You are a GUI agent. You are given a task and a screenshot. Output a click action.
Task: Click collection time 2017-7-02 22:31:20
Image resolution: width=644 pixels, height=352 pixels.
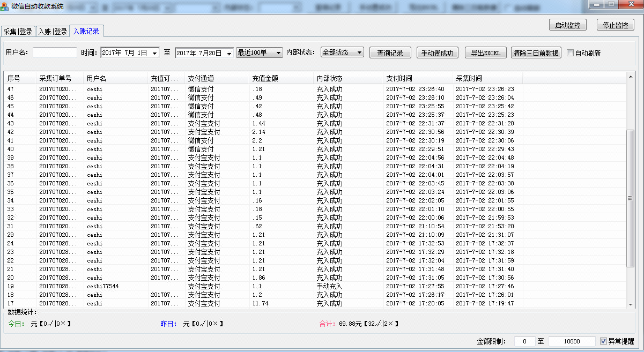click(485, 123)
